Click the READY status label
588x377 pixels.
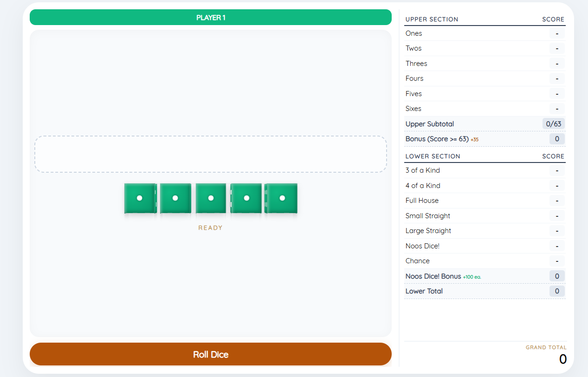(211, 228)
